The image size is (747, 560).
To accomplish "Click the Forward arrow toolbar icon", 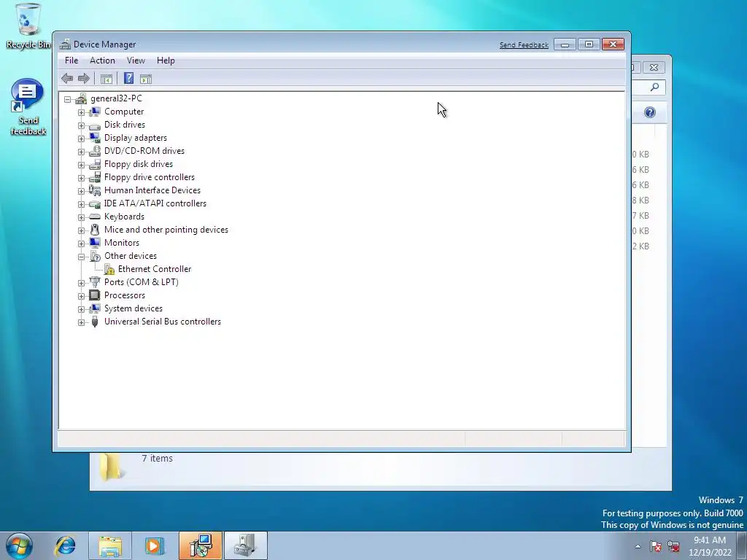I will [84, 79].
